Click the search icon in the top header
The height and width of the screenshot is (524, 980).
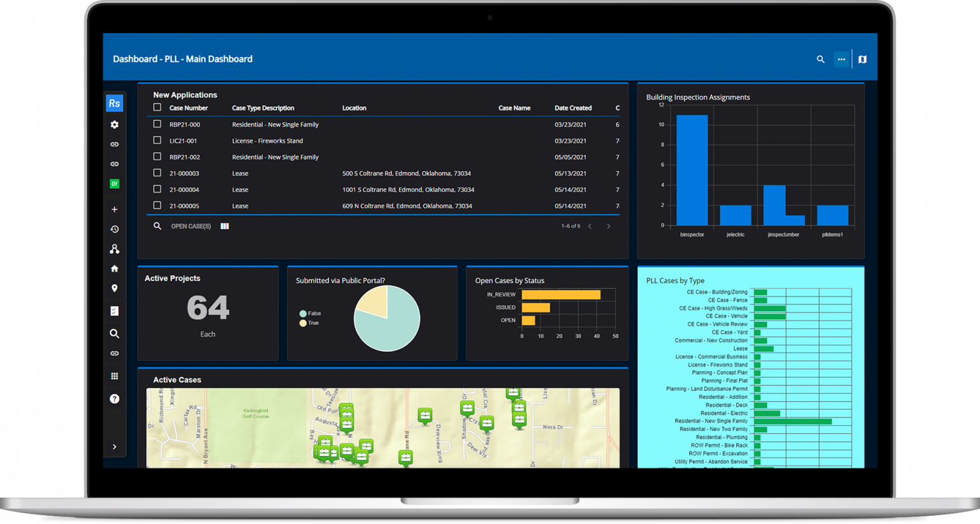click(x=820, y=59)
